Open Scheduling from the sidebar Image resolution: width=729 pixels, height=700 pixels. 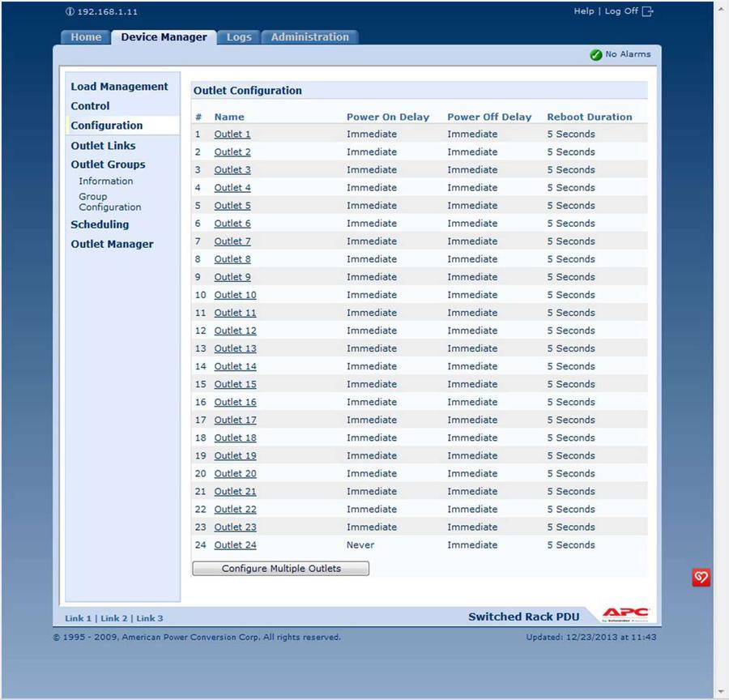point(100,224)
